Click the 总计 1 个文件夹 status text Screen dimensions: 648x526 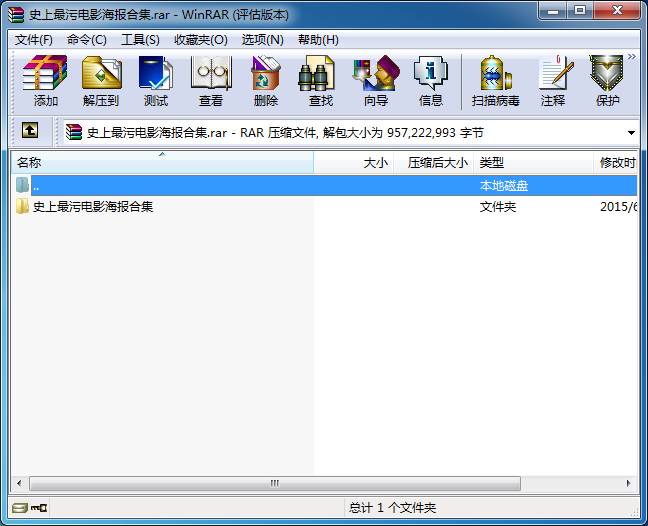point(392,508)
